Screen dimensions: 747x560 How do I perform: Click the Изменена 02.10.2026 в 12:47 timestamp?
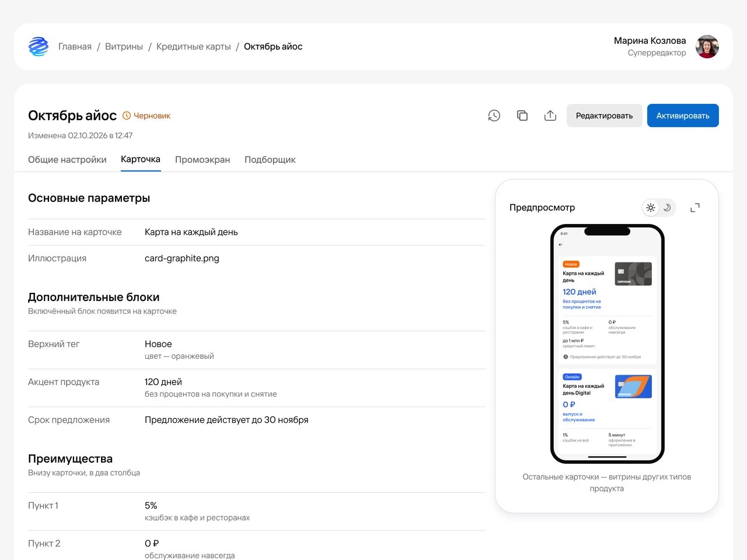[x=81, y=135]
